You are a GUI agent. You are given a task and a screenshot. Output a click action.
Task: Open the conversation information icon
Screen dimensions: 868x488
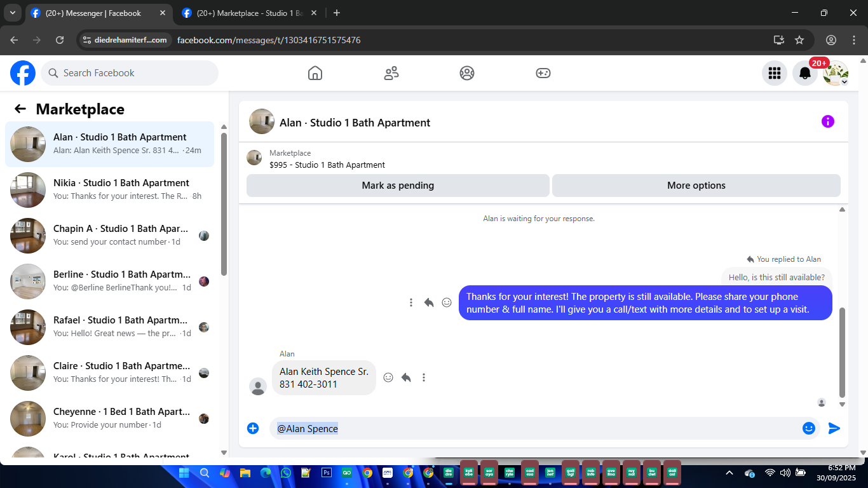point(828,121)
